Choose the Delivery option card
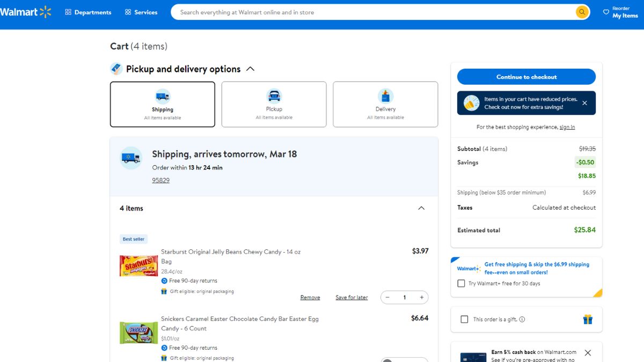644x362 pixels. point(385,105)
